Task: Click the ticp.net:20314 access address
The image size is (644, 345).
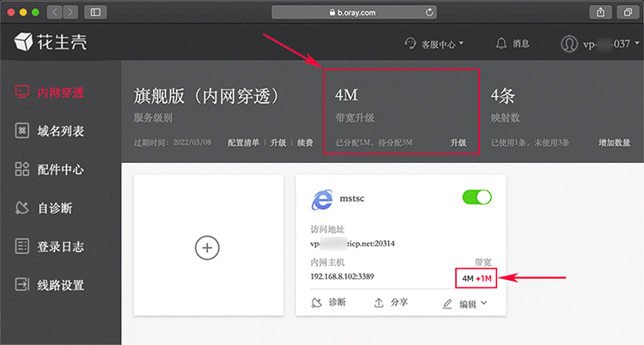Action: 352,244
